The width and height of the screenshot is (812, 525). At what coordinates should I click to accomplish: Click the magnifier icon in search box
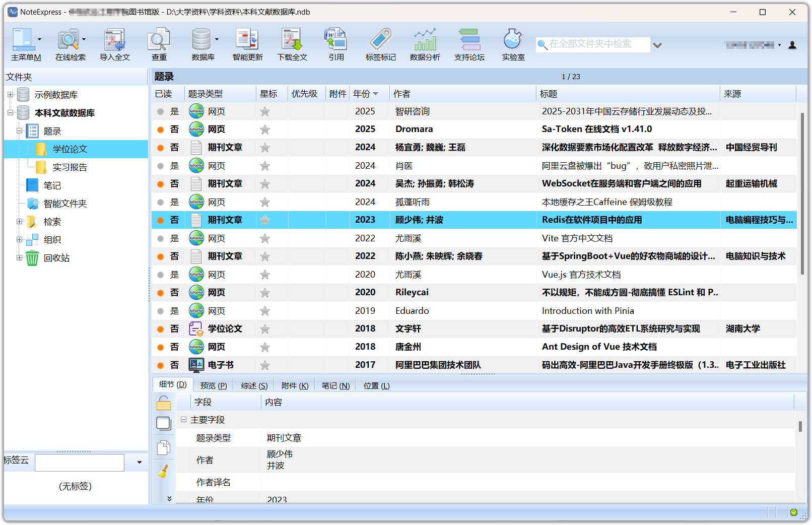coord(543,44)
